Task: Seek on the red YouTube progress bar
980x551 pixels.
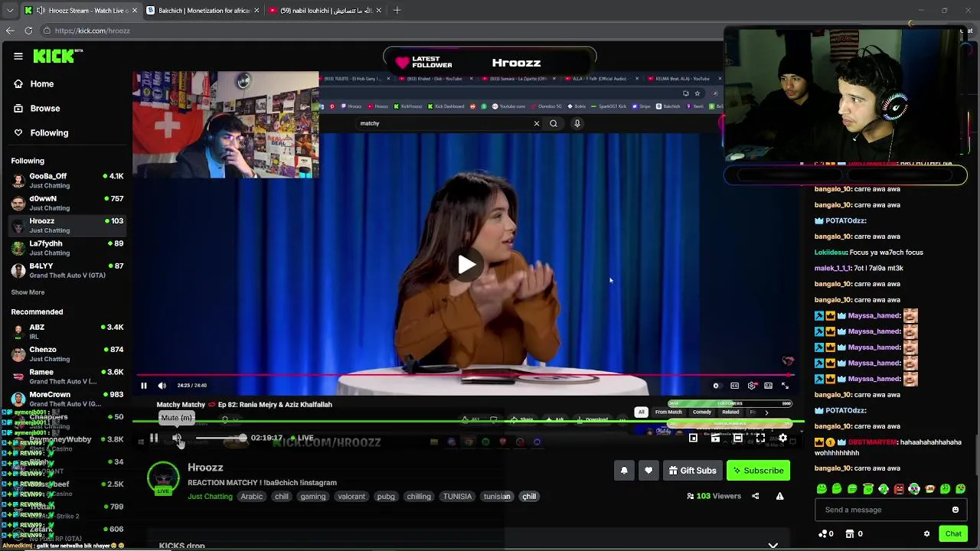Action: 465,376
